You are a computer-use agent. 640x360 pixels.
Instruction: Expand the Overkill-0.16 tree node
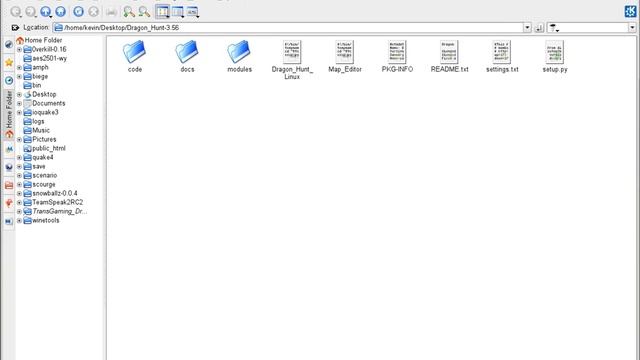19,49
